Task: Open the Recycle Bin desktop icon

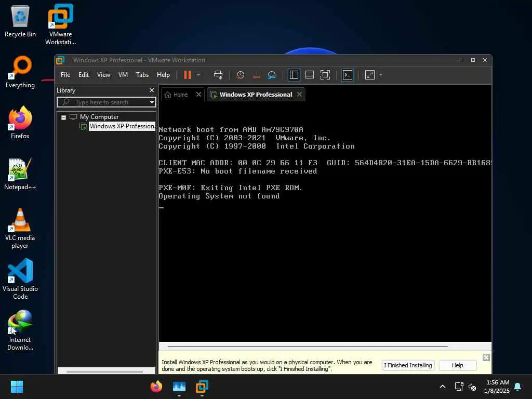Action: click(x=20, y=21)
